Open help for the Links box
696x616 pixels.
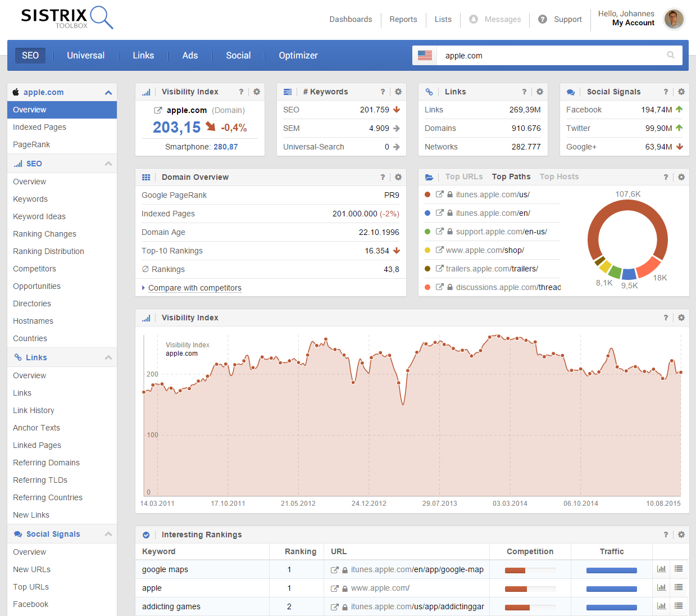524,92
